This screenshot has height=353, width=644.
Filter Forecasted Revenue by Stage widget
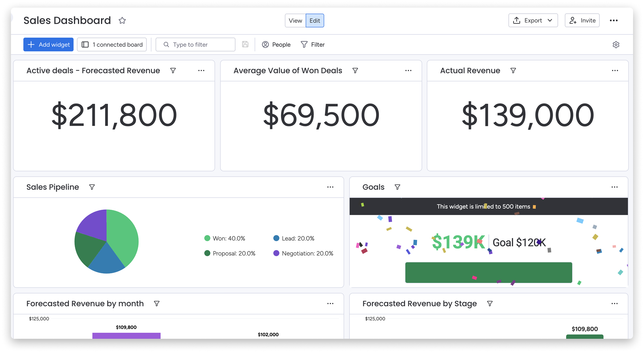[x=490, y=304]
